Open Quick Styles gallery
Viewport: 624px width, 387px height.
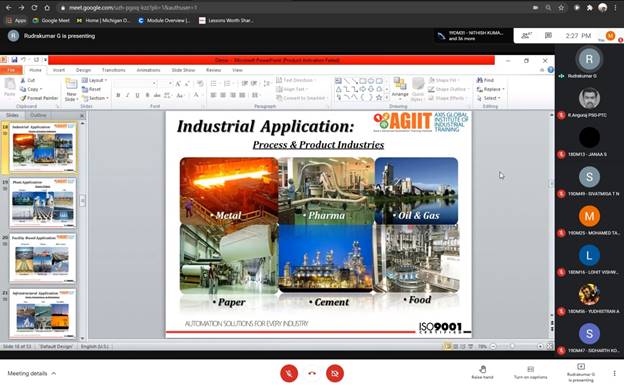pos(418,89)
